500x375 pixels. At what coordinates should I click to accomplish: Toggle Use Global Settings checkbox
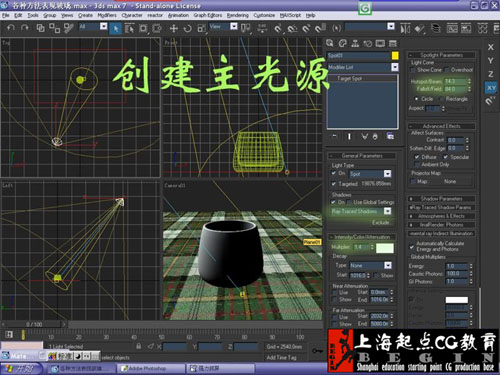tap(349, 202)
